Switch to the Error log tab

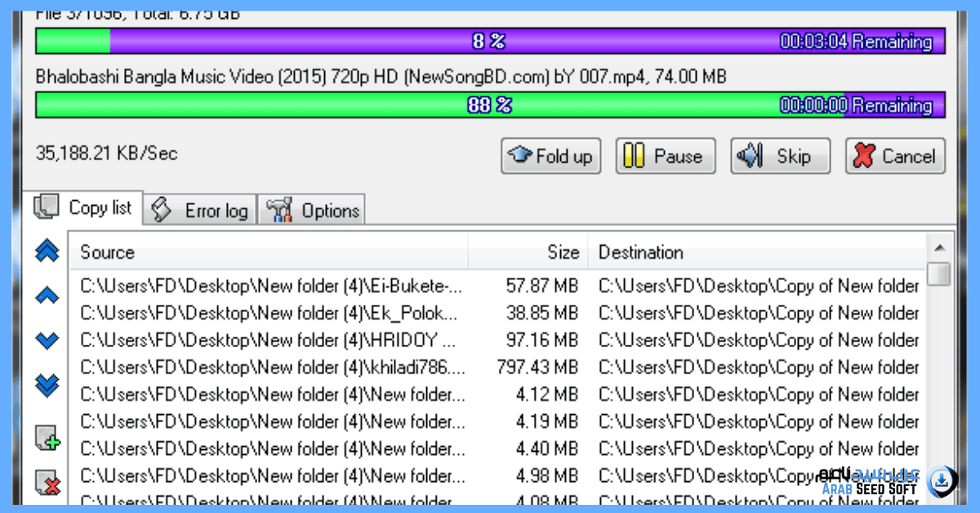coord(201,210)
